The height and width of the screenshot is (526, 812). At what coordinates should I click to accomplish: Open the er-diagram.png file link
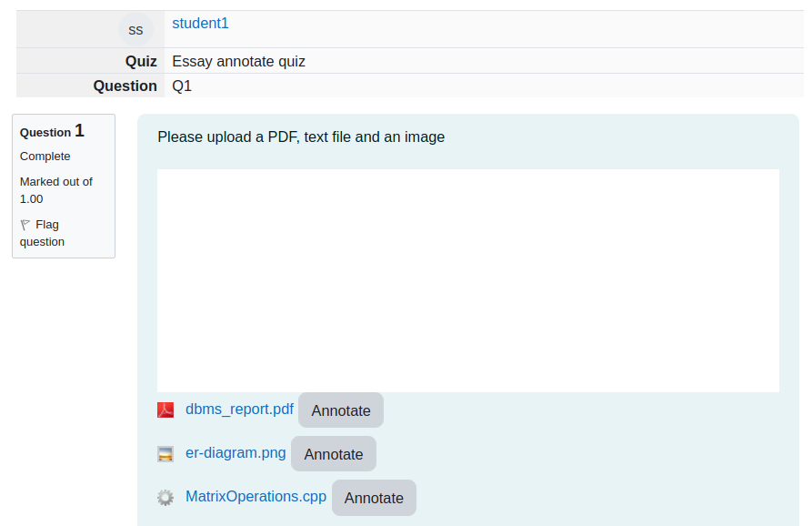point(236,453)
